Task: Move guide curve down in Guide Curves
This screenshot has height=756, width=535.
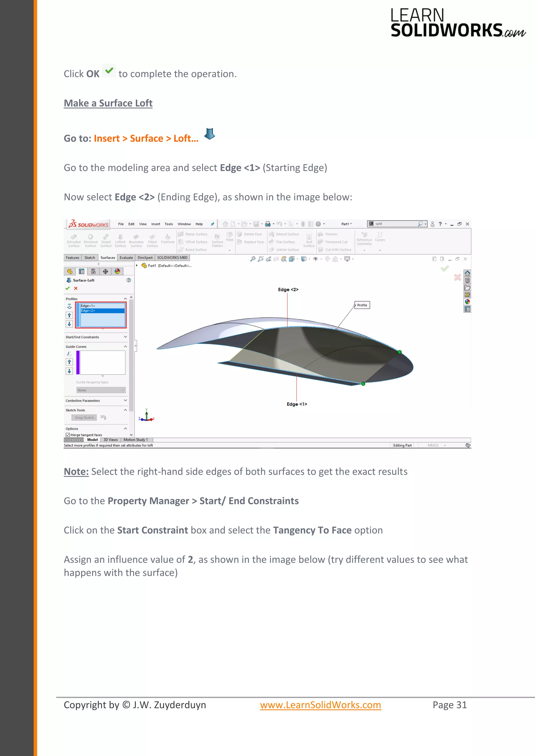Action: click(69, 371)
